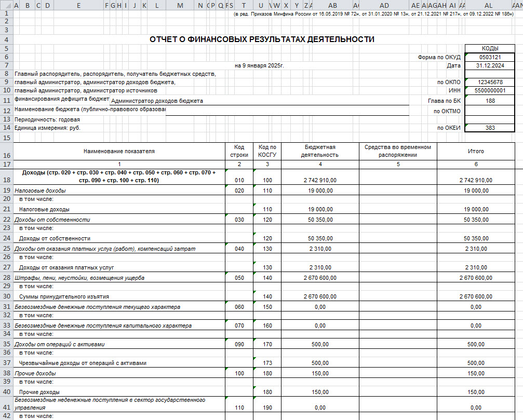Select row 18 header
523x420 pixels.
7,177
